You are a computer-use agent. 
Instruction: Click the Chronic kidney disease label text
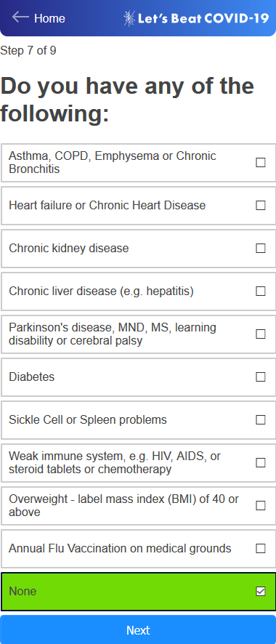pyautogui.click(x=69, y=249)
